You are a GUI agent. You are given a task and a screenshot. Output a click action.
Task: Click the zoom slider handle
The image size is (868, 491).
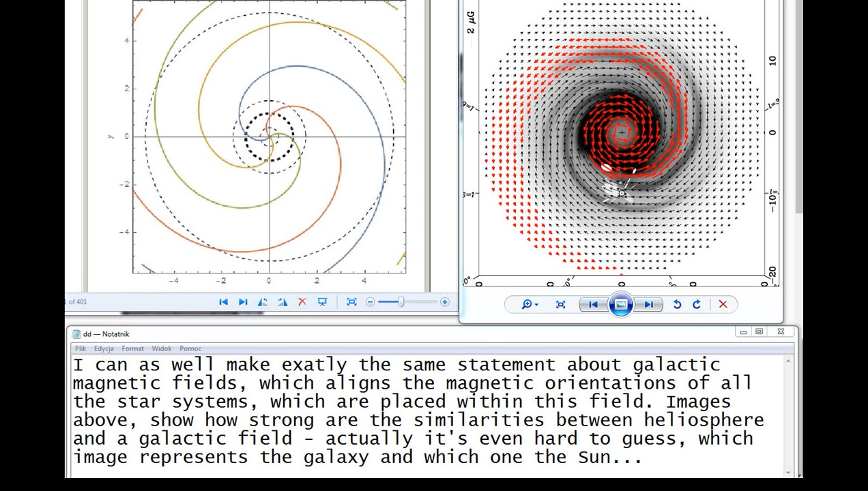401,302
